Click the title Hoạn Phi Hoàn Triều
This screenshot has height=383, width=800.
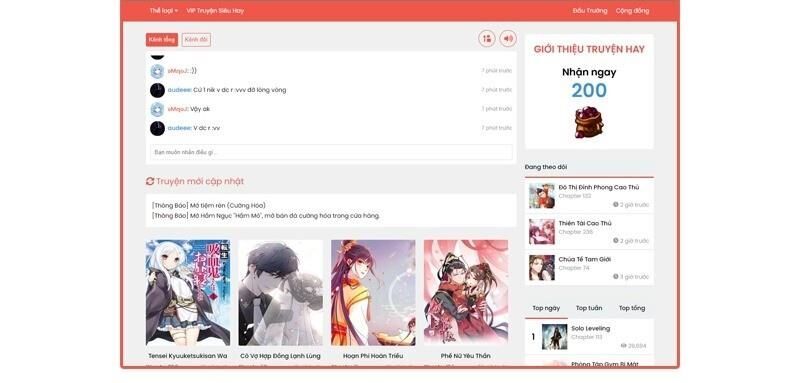pos(373,356)
